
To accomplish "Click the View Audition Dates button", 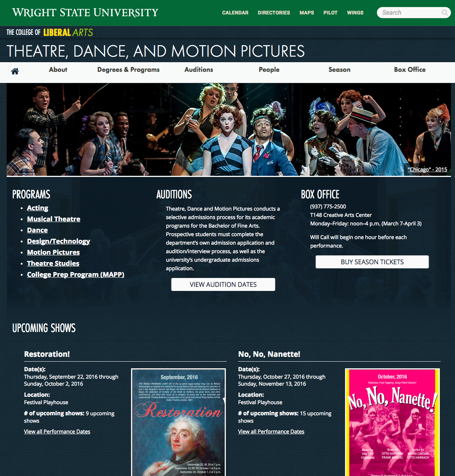I will 223,284.
